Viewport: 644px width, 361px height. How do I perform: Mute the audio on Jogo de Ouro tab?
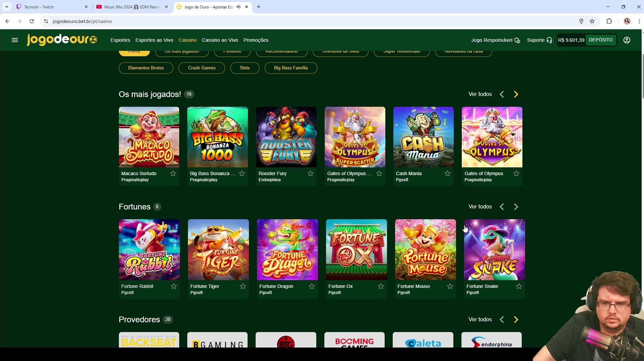point(238,7)
